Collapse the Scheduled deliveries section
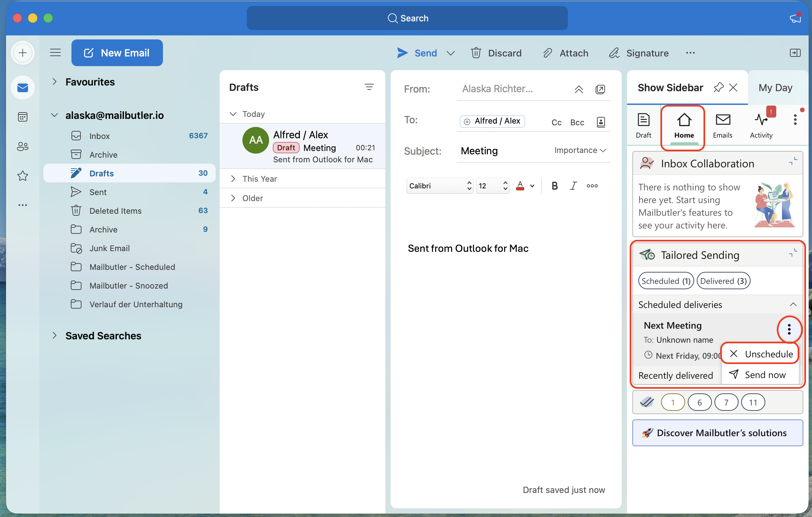This screenshot has height=517, width=812. (793, 304)
